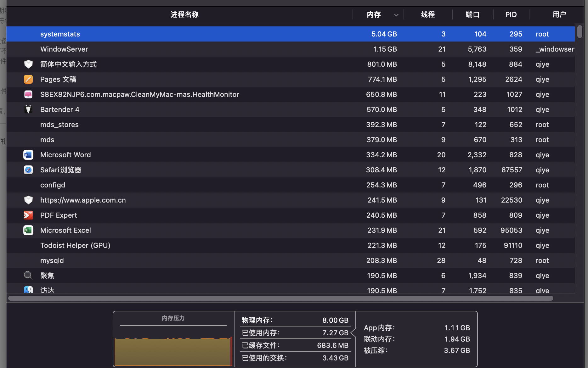Sort processes by 进程名称 column

tap(184, 14)
